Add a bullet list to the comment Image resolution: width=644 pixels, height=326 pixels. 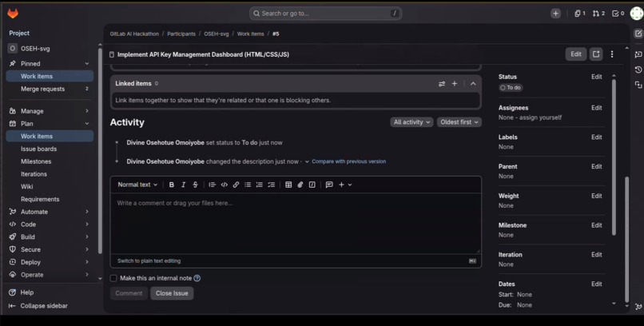point(248,185)
